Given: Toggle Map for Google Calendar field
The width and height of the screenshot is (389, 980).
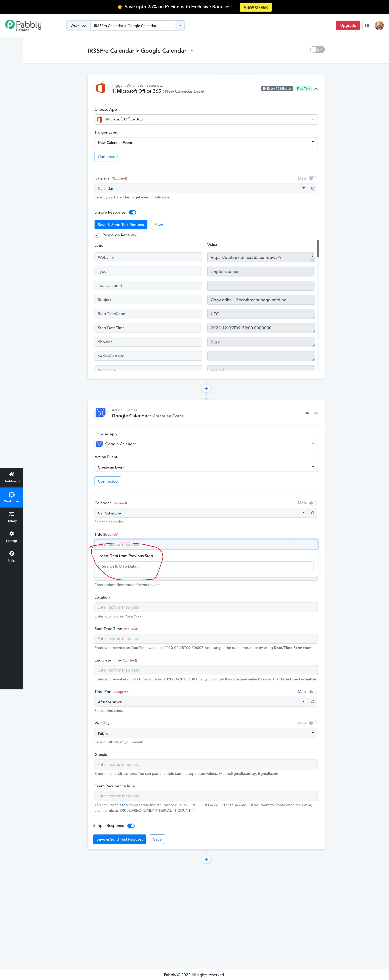Looking at the screenshot, I should pos(313,503).
